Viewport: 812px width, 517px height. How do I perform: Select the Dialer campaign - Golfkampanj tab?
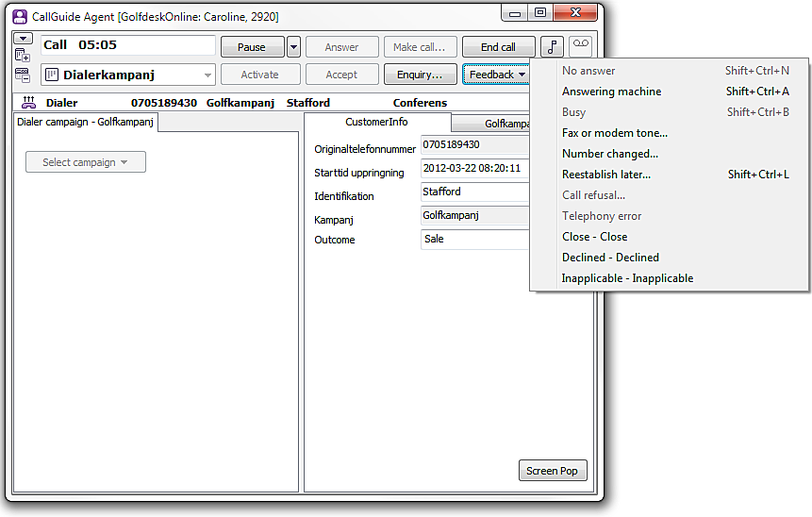click(x=86, y=122)
